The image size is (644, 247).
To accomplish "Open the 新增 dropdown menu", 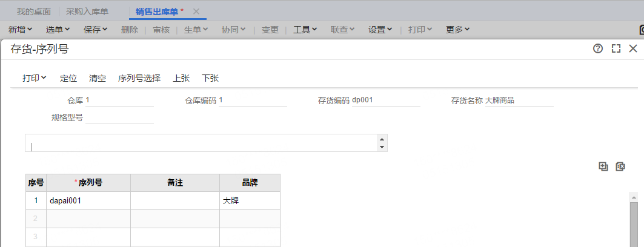I will (20, 30).
